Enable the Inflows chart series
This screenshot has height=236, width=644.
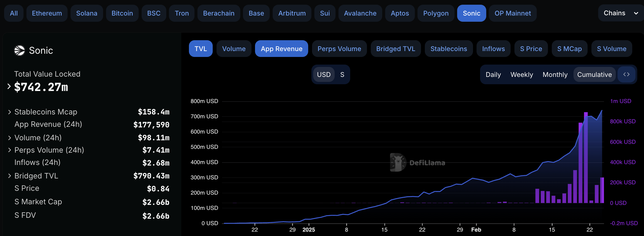point(494,49)
